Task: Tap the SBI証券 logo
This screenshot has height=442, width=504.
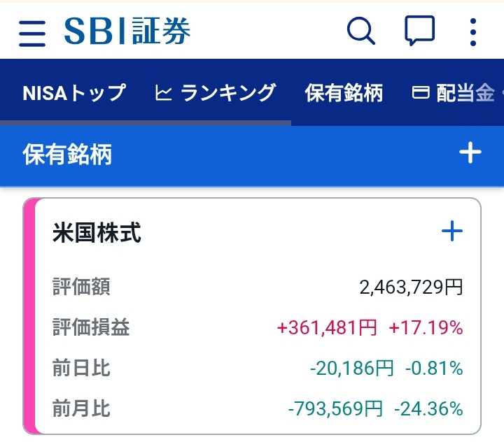Action: pos(127,31)
